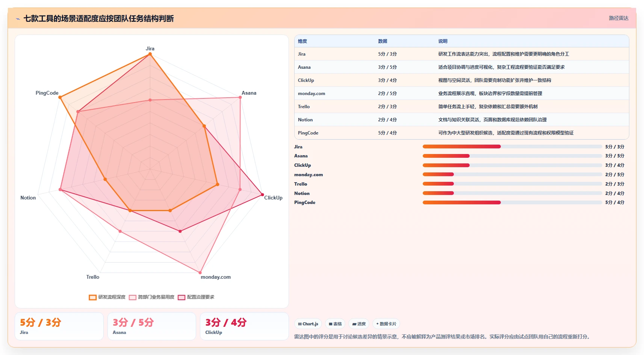
Task: Click the Trello axis label on radar
Action: (x=93, y=277)
